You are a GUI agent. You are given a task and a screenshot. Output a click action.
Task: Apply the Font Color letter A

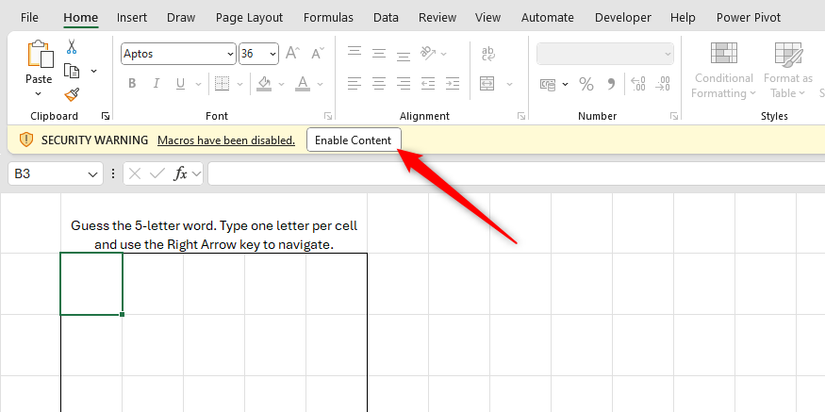click(x=303, y=84)
